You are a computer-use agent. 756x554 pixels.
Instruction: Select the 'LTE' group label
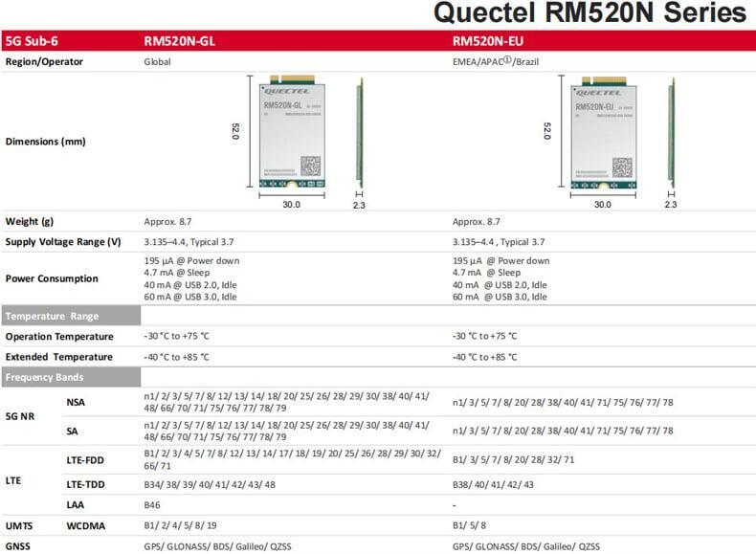click(x=13, y=480)
